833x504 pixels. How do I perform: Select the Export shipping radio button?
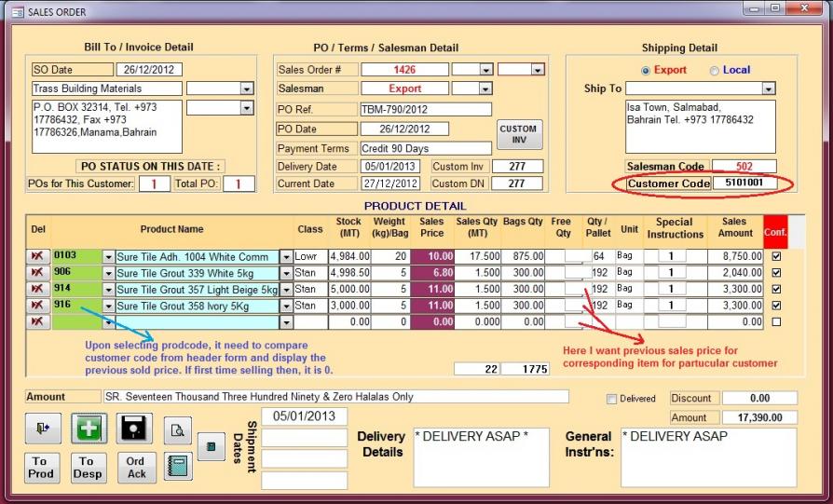[x=646, y=71]
